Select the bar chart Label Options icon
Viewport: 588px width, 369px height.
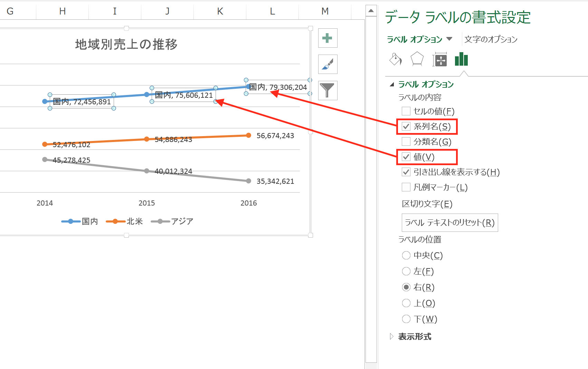click(461, 59)
